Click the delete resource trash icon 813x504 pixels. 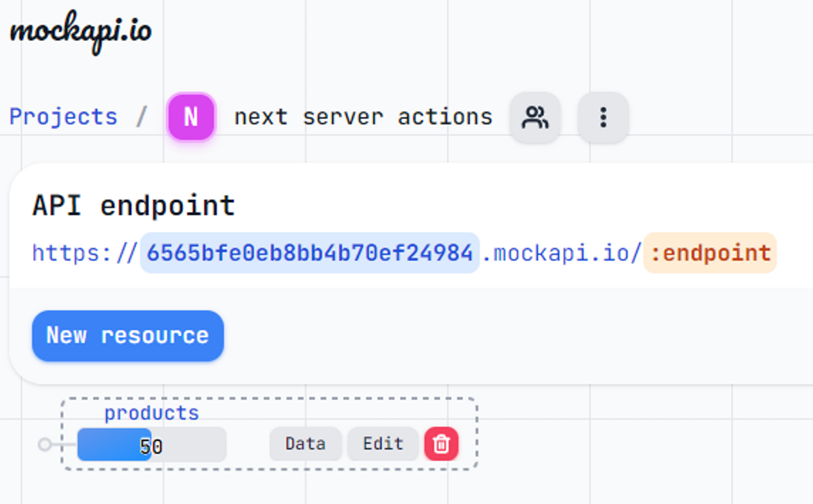pos(441,444)
